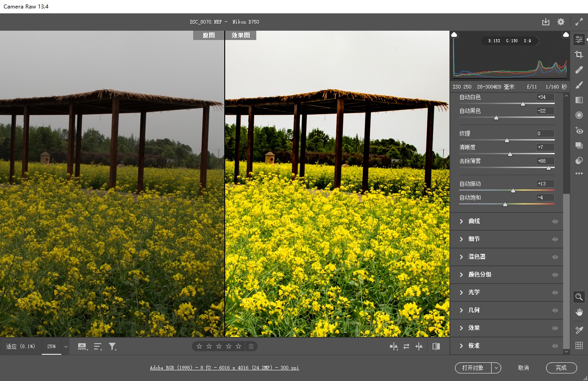Image resolution: width=588 pixels, height=381 pixels.
Task: Toggle visibility of 光学 panel edits
Action: tap(555, 293)
